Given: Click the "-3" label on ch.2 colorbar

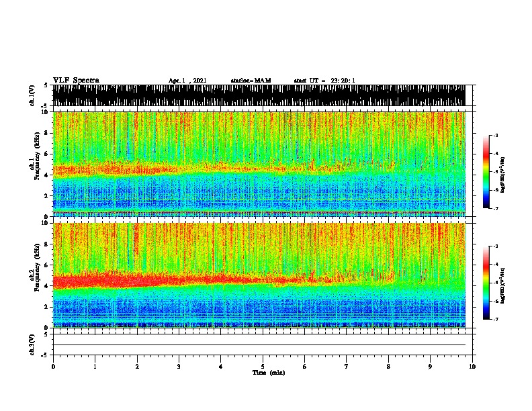Looking at the screenshot, I should click(x=495, y=246).
